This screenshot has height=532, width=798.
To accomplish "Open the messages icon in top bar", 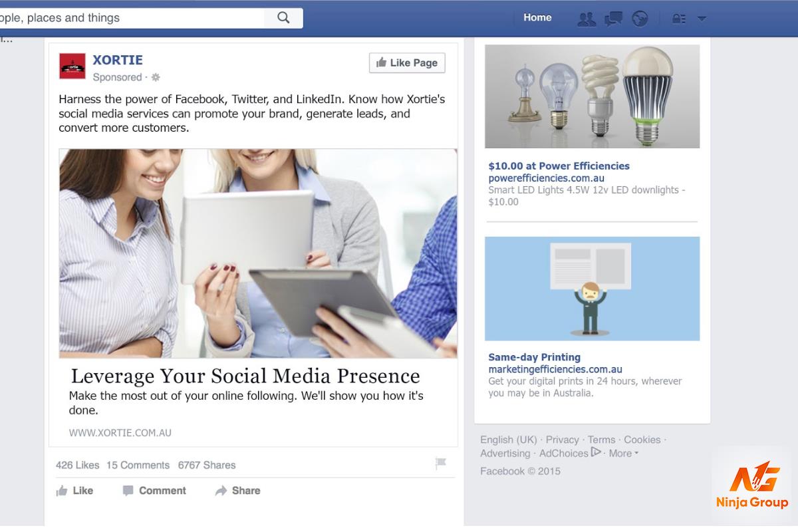I will pos(613,19).
